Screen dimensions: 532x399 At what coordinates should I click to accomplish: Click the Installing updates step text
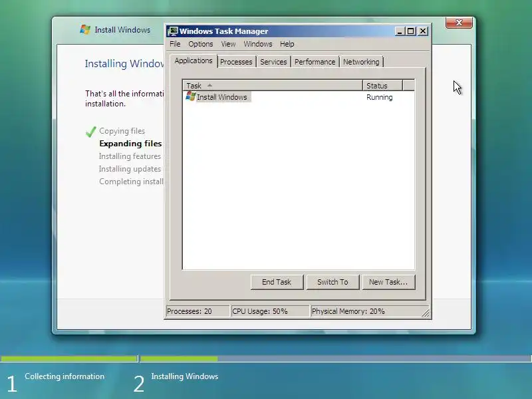130,169
